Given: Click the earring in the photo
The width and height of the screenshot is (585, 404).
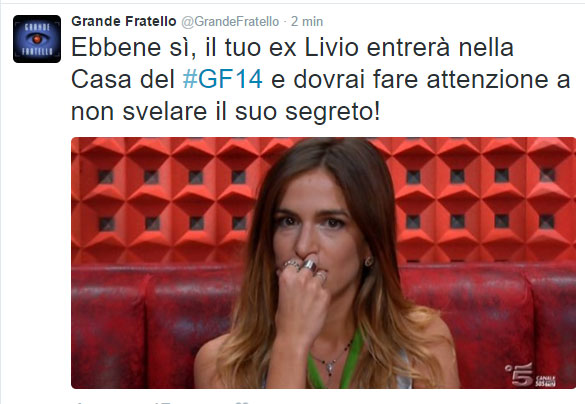Looking at the screenshot, I should coord(369,261).
